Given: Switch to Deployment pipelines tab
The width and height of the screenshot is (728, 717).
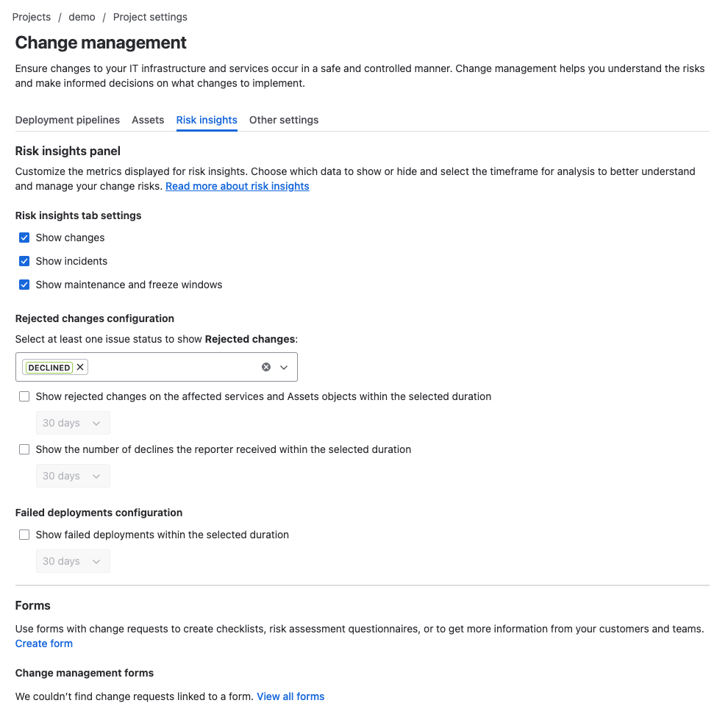Looking at the screenshot, I should 68,120.
